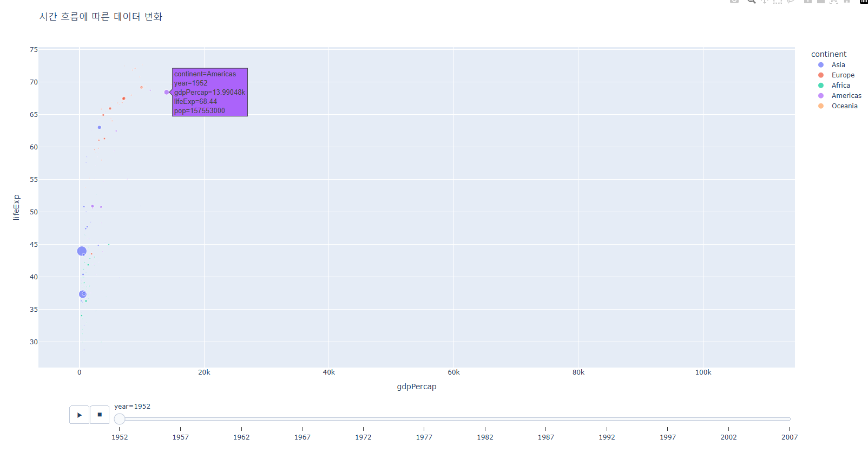Click the 60 y-axis tick label
Viewport: 868px width, 452px height.
click(x=34, y=147)
